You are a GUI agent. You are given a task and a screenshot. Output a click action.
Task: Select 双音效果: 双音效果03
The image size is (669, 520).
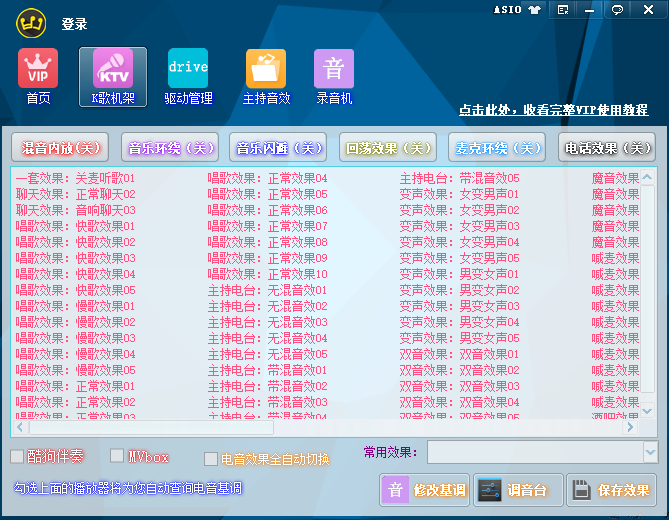pyautogui.click(x=460, y=386)
